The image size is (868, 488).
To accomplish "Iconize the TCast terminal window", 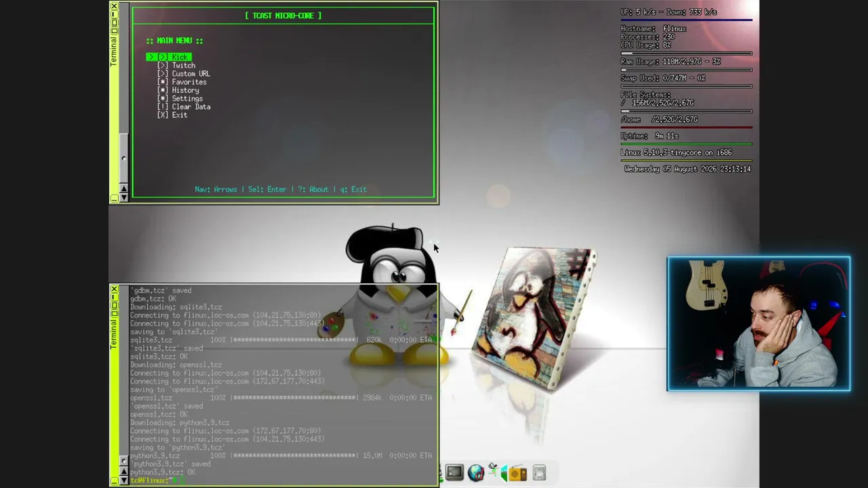I will coord(114,198).
